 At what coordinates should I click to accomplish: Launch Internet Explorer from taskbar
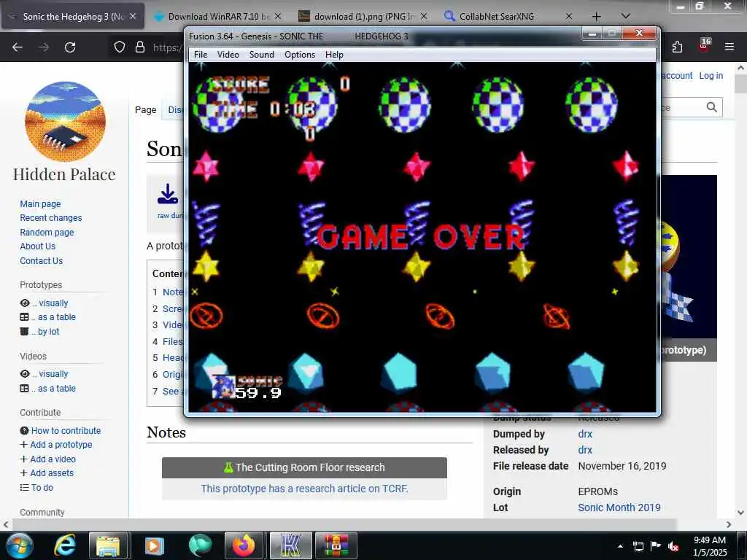pyautogui.click(x=65, y=545)
